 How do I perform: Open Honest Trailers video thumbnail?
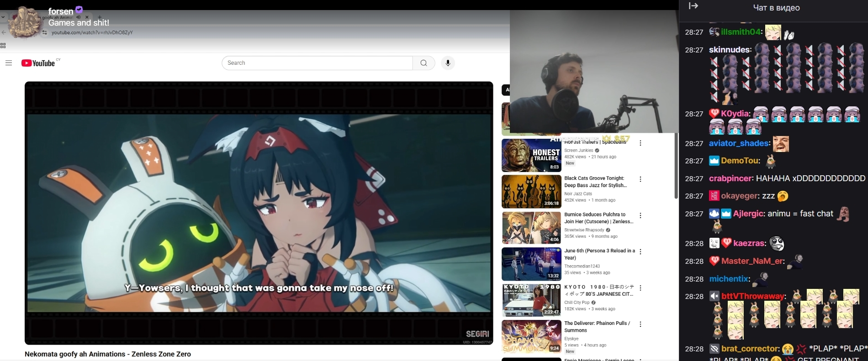click(531, 155)
